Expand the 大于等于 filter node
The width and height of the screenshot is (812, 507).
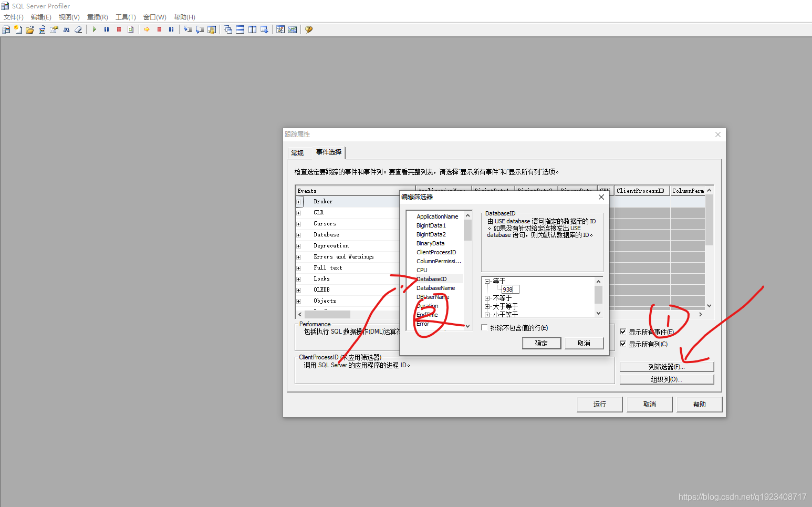[x=487, y=306]
